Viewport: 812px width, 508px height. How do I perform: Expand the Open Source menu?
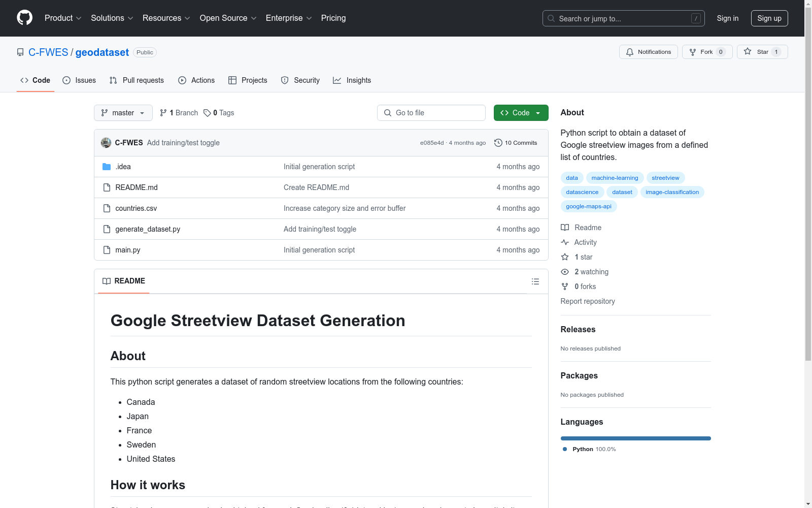[228, 18]
